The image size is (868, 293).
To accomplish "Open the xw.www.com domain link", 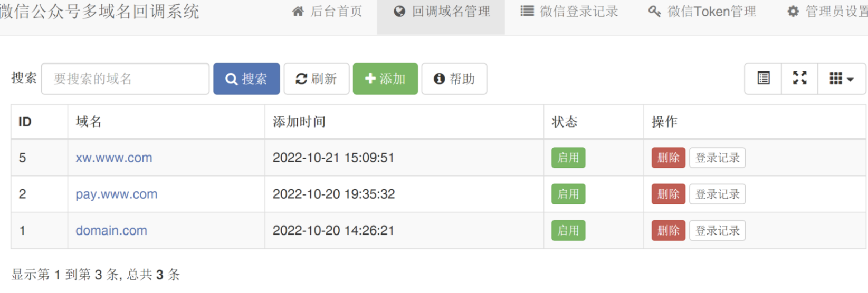I will coord(114,158).
